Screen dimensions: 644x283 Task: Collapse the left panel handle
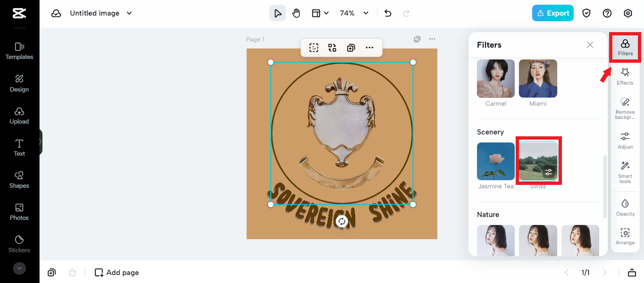point(41,142)
